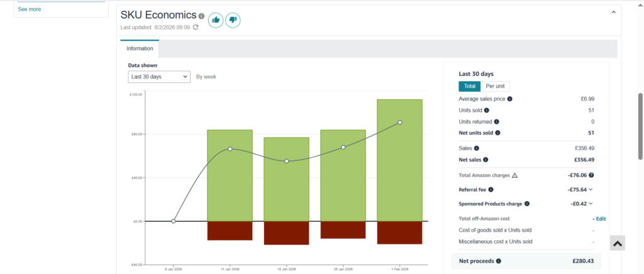This screenshot has width=644, height=274.
Task: Click the thumbs down feedback icon
Action: tap(233, 20)
